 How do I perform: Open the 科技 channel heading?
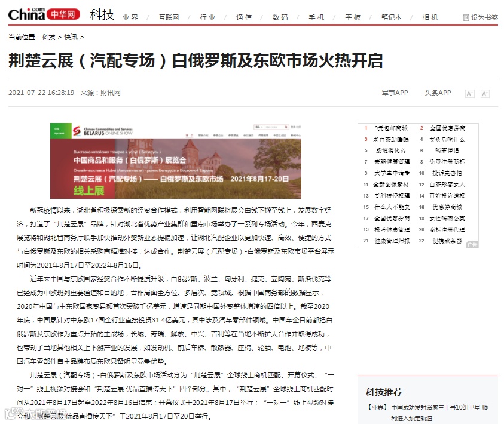[102, 14]
